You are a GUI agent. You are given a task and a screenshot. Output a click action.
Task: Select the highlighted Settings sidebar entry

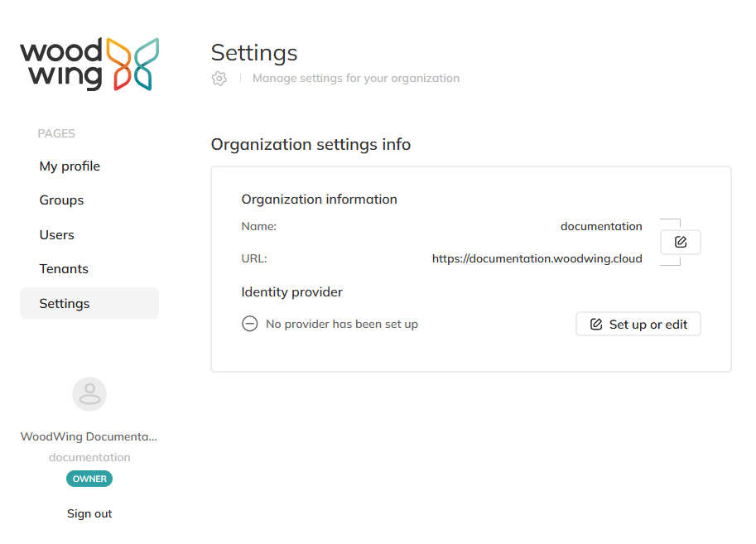pyautogui.click(x=65, y=303)
